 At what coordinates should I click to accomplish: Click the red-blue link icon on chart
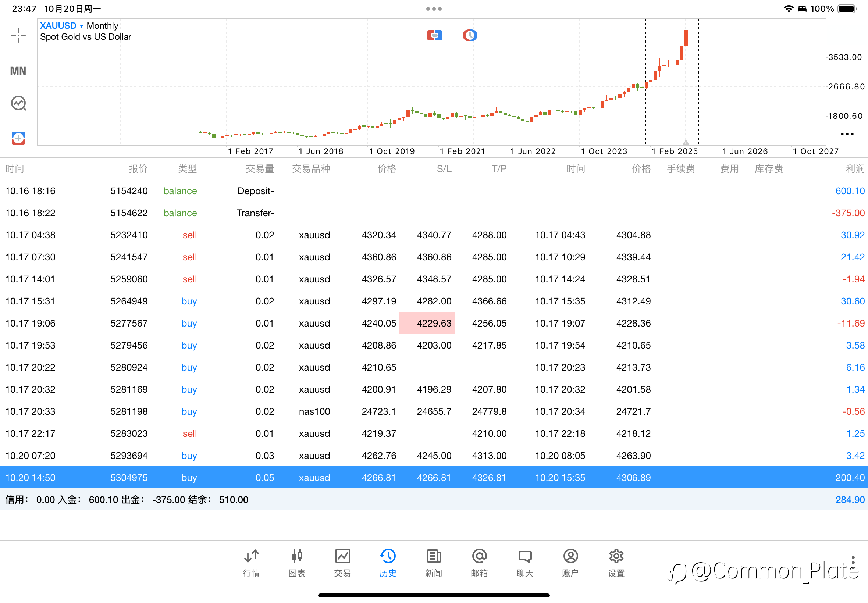coord(435,36)
